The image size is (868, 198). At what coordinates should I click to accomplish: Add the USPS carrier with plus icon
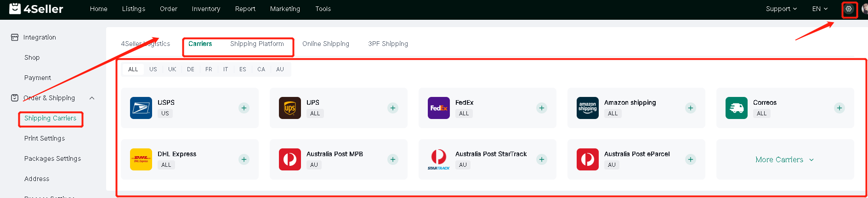click(244, 108)
